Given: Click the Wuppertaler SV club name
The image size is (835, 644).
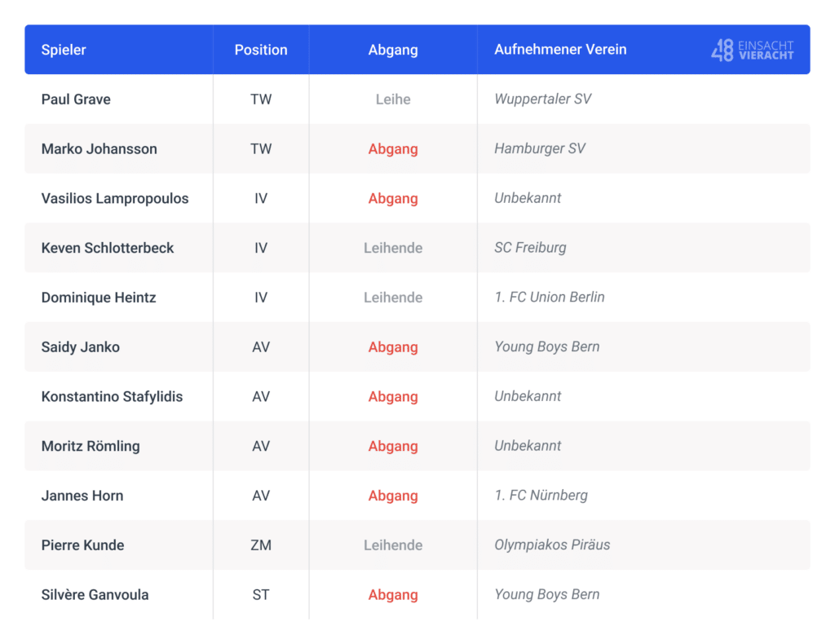Looking at the screenshot, I should (x=542, y=99).
